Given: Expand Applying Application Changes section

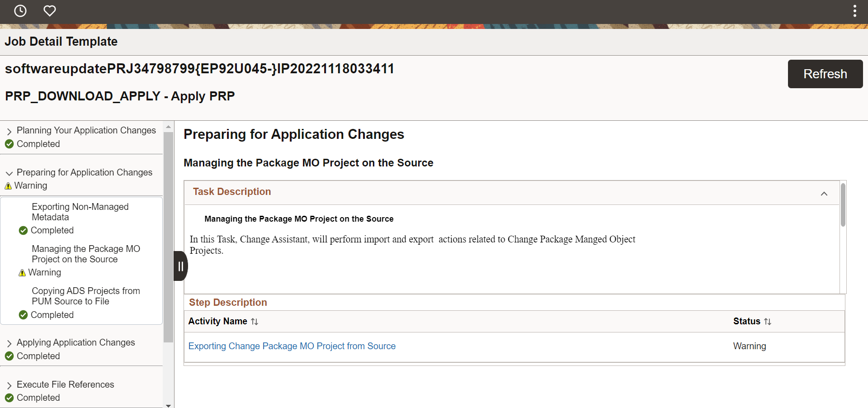Looking at the screenshot, I should (x=9, y=343).
